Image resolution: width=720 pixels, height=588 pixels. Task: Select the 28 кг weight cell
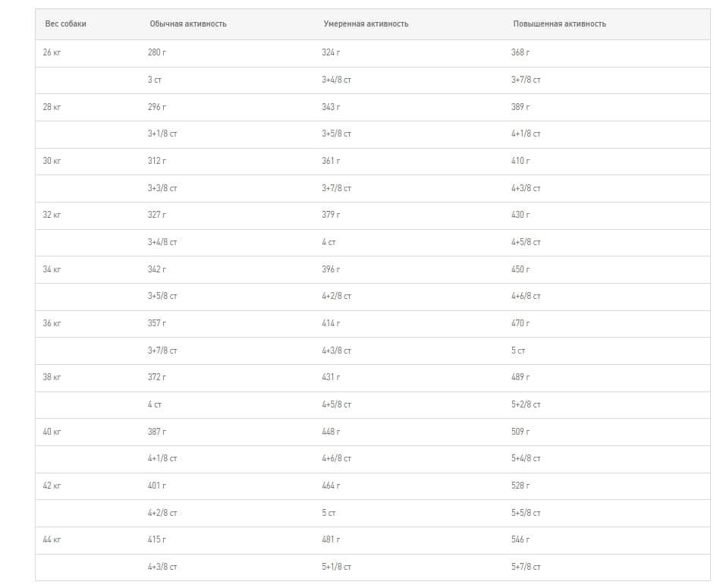tap(52, 107)
